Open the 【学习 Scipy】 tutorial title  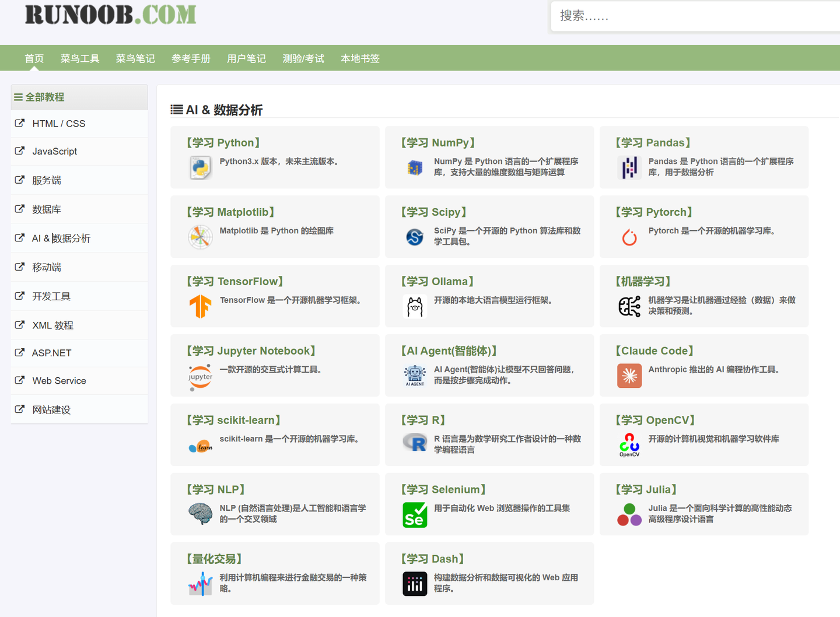tap(434, 212)
